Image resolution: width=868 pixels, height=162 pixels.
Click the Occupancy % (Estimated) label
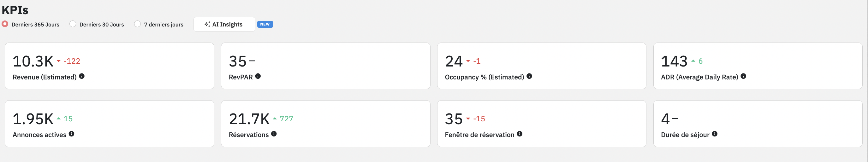tap(484, 77)
